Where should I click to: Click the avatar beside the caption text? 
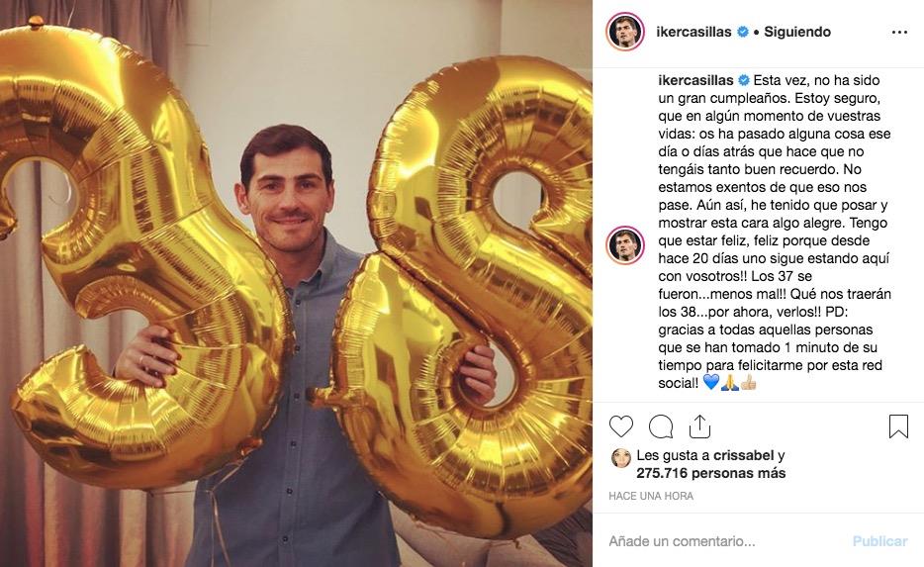pyautogui.click(x=625, y=244)
